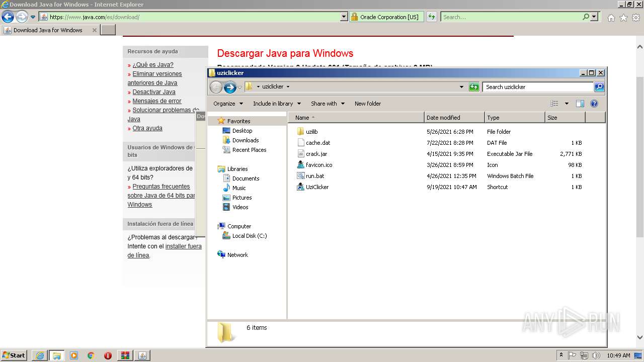Open the Explorer help button

pos(594,104)
